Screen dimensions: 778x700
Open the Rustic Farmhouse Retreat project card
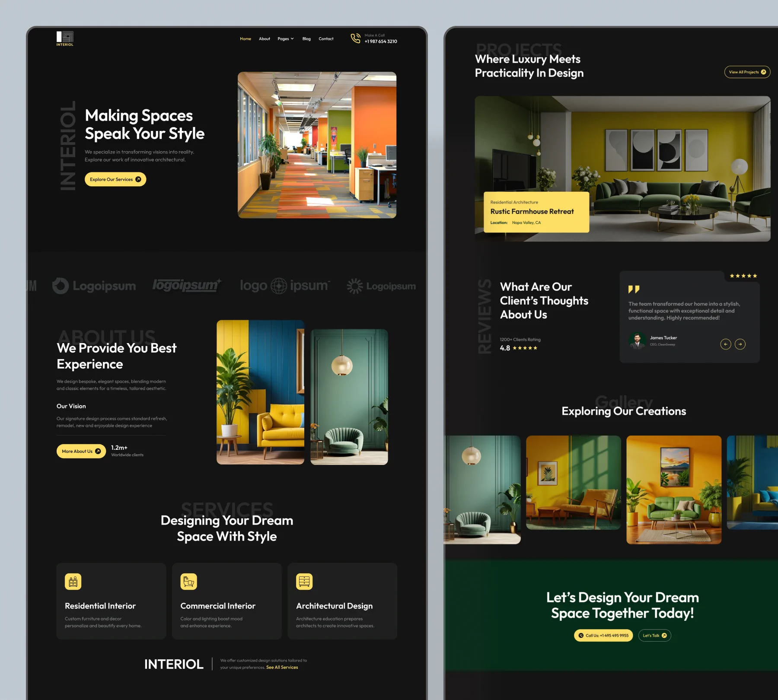pos(536,212)
